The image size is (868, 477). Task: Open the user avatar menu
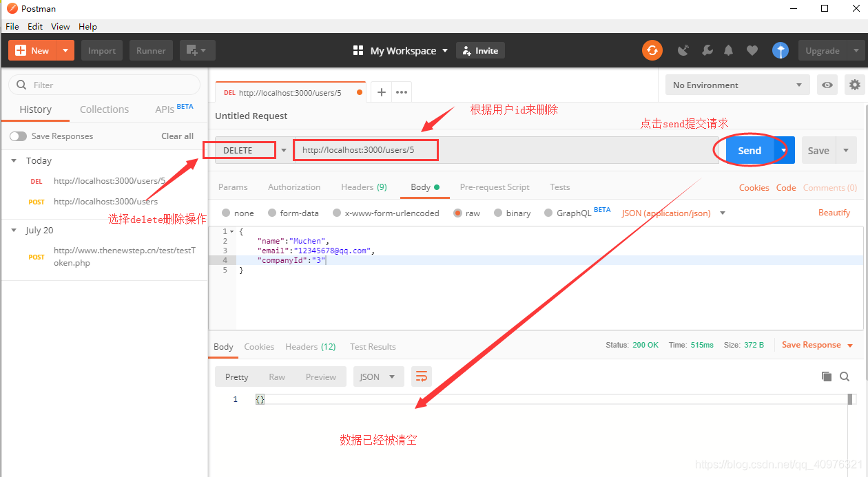click(780, 50)
